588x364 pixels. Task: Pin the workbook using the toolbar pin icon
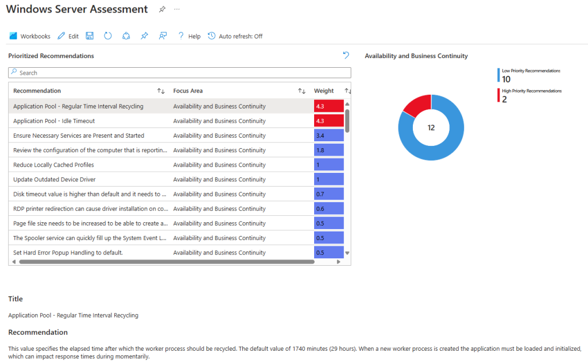pos(144,36)
